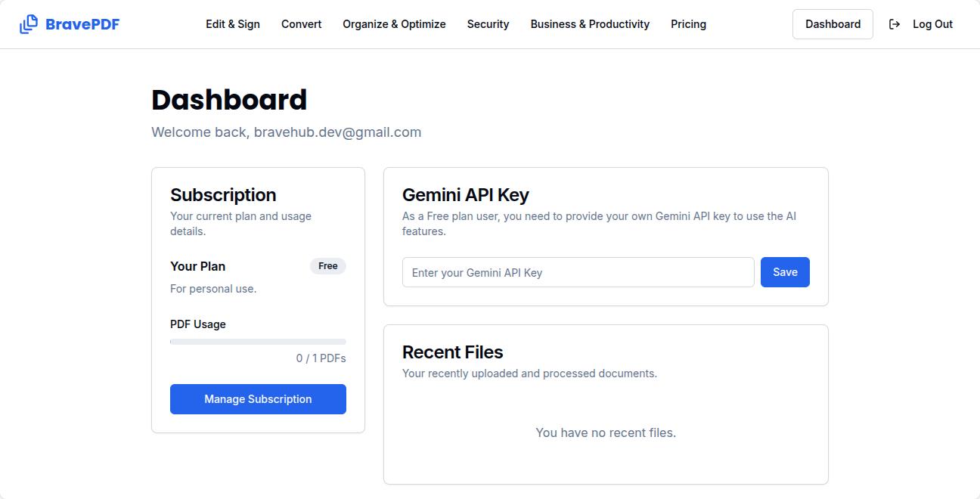Click the Log Out text
980x499 pixels.
[x=932, y=24]
